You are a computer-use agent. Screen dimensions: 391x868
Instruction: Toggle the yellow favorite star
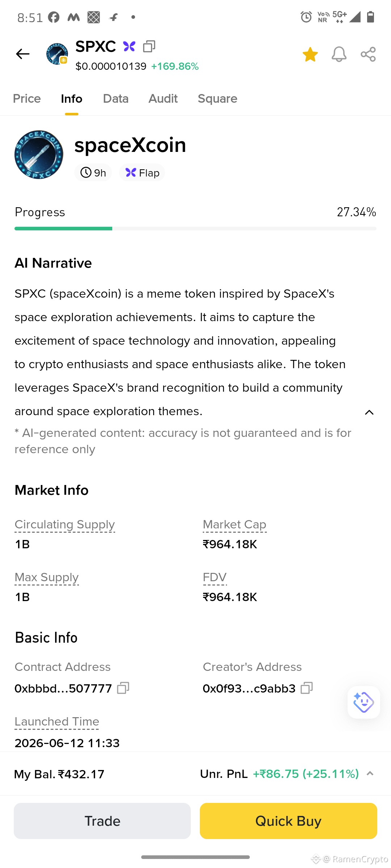pyautogui.click(x=310, y=54)
